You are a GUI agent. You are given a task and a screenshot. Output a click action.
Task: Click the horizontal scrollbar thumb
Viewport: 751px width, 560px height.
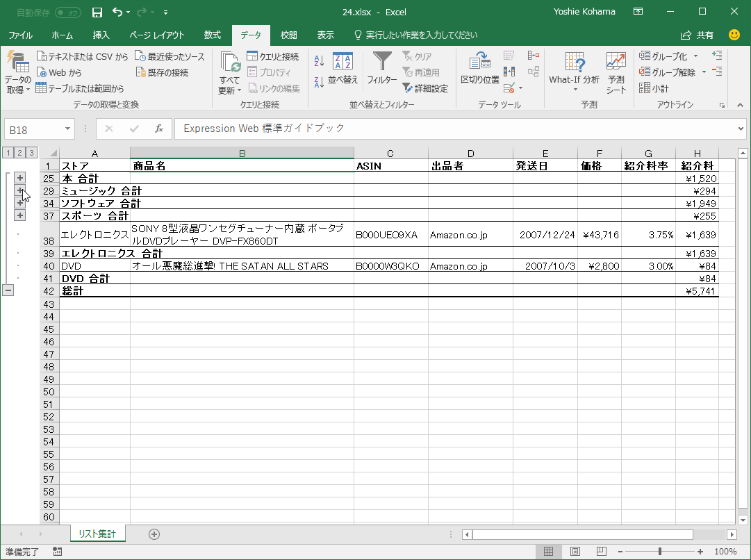[582, 534]
